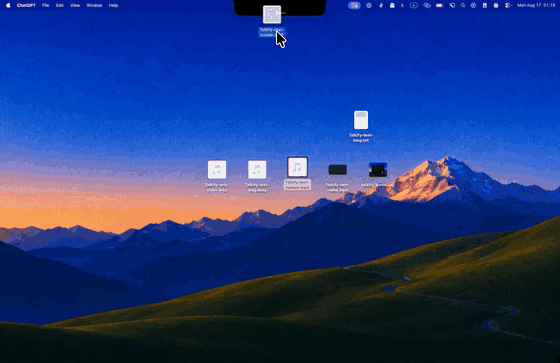This screenshot has height=363, width=560.
Task: Click the battery status menu bar icon
Action: pyautogui.click(x=439, y=5)
